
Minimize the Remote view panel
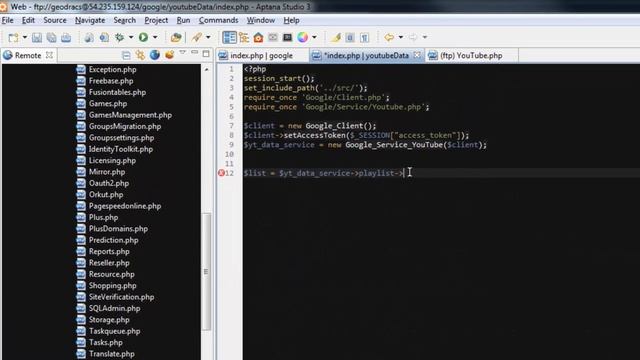coord(194,53)
